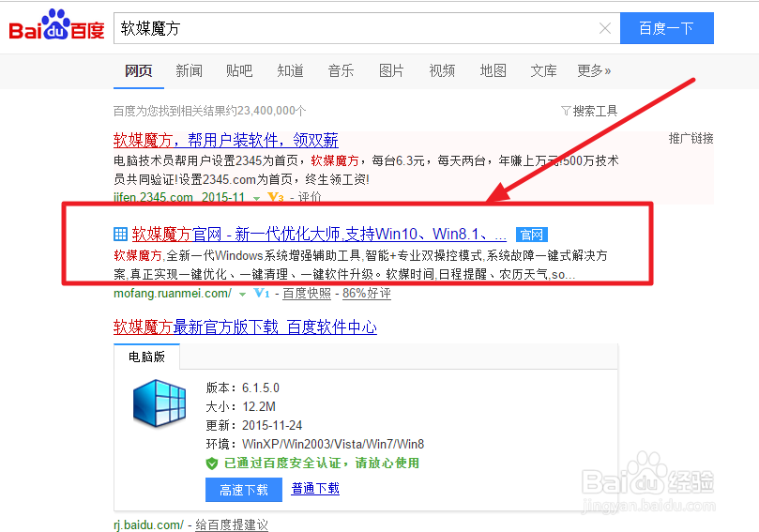Open the 文库 tab
The height and width of the screenshot is (532, 759).
click(x=543, y=71)
